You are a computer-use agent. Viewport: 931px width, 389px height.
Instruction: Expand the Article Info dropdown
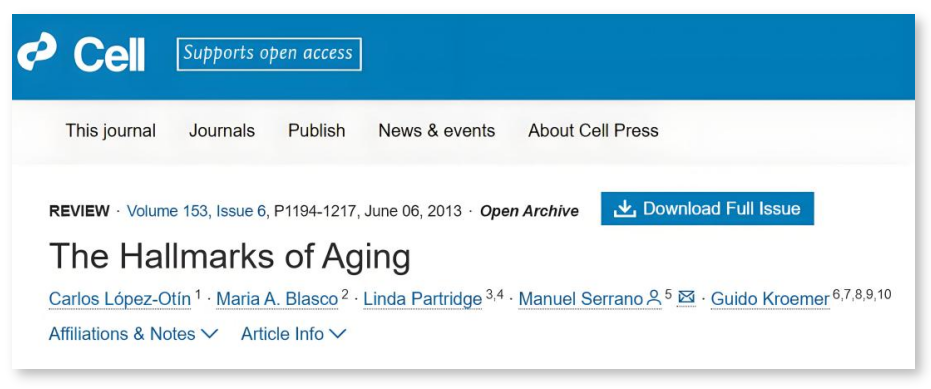(x=293, y=334)
